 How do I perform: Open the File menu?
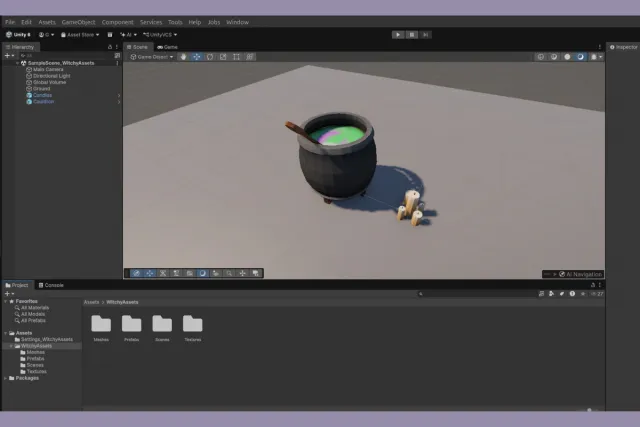click(10, 22)
